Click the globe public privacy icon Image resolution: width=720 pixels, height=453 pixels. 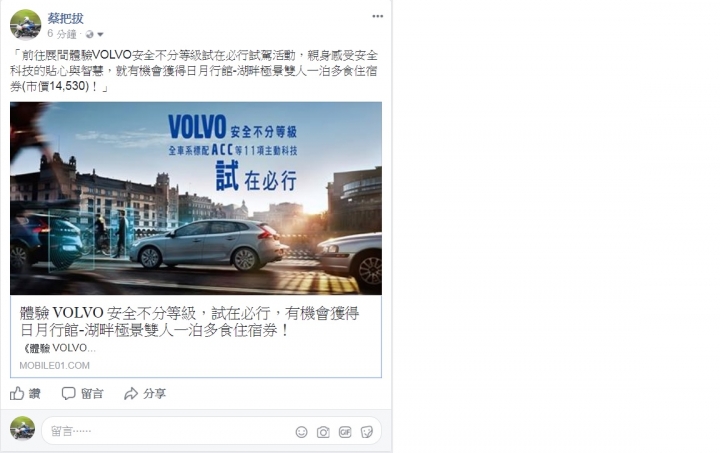tap(90, 34)
